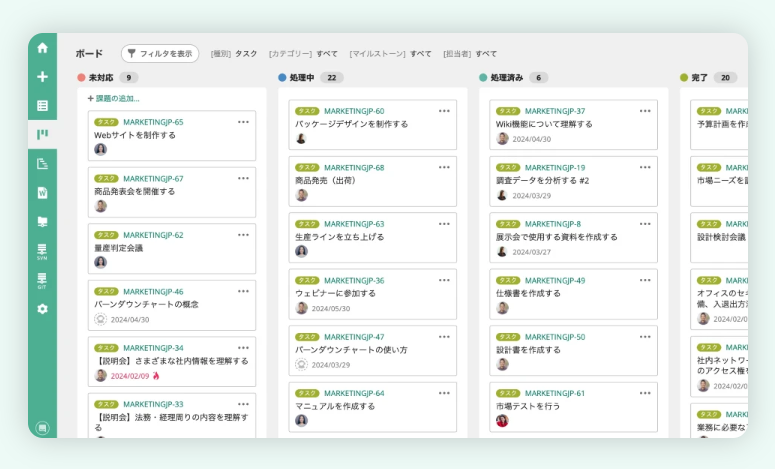Image resolution: width=775 pixels, height=469 pixels.
Task: Click the round icon at sidebar bottom
Action: [x=43, y=427]
